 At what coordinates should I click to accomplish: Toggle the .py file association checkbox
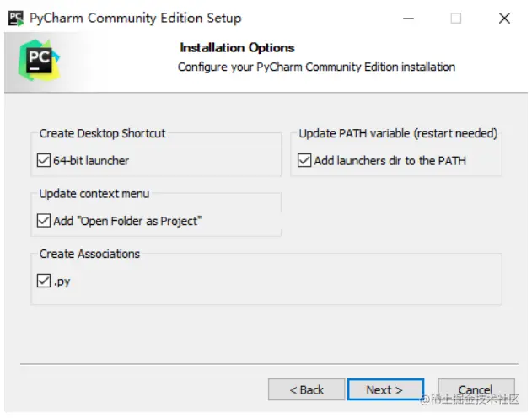click(x=44, y=281)
